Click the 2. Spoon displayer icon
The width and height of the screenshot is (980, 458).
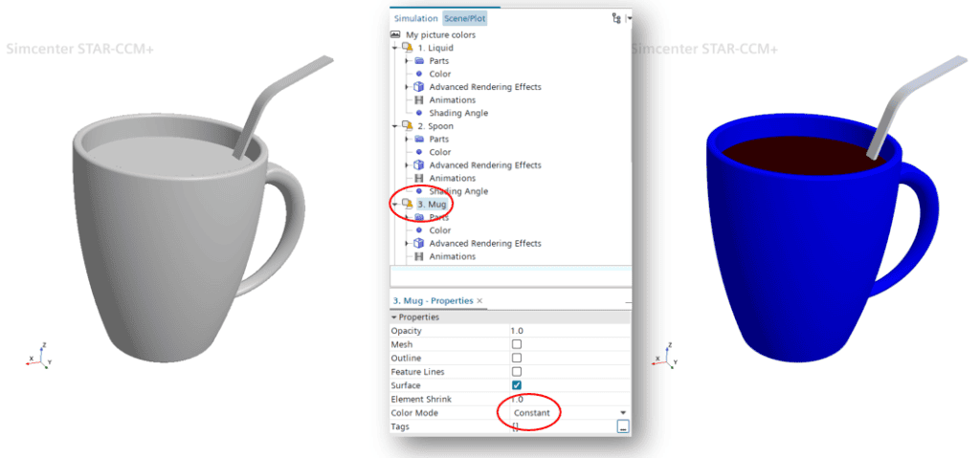(408, 126)
